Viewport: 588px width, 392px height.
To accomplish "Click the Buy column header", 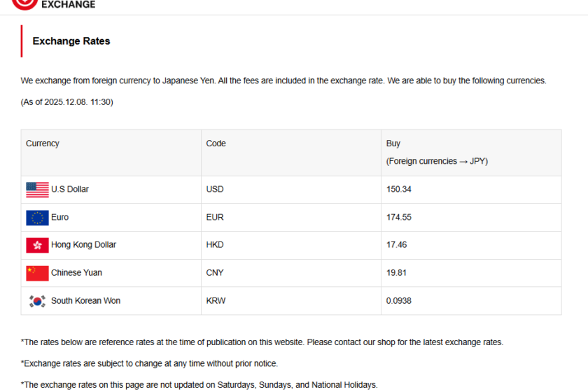I will pos(393,143).
